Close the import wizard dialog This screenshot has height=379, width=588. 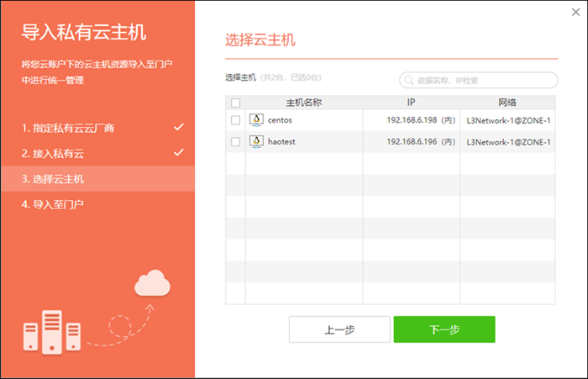(575, 12)
